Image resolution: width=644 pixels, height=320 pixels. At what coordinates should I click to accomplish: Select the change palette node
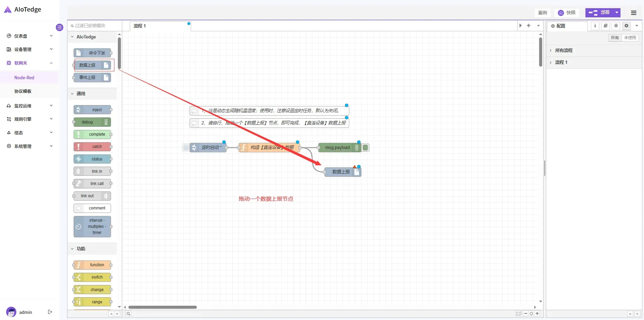pyautogui.click(x=92, y=290)
